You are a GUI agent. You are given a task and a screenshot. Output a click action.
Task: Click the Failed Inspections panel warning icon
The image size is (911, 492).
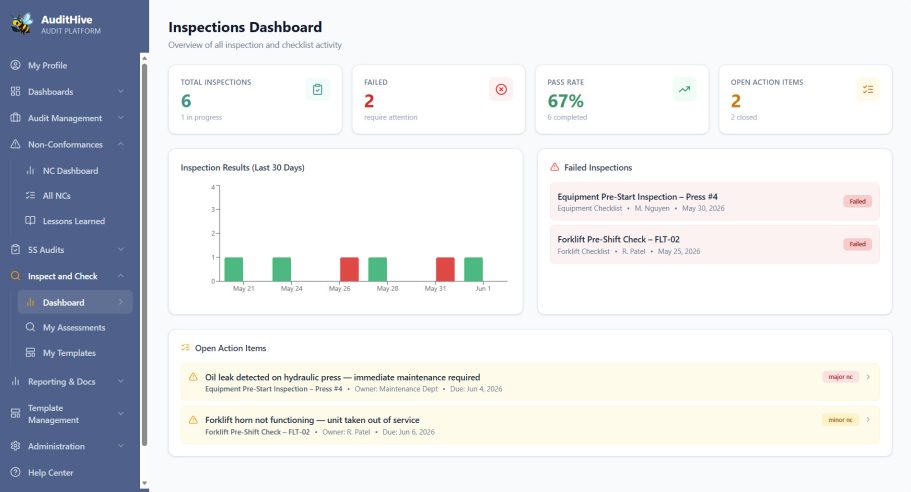(x=554, y=167)
